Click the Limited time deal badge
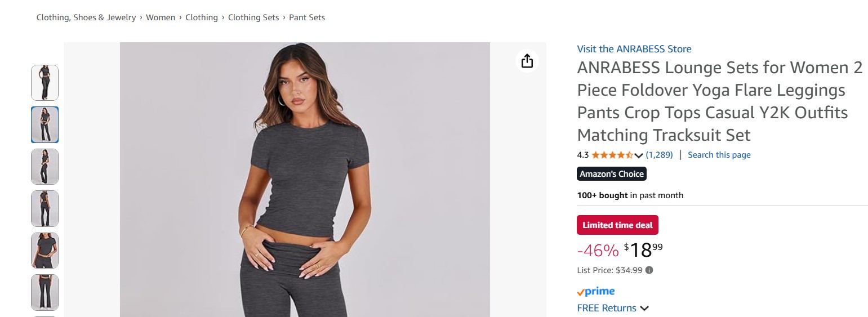The width and height of the screenshot is (868, 317). 617,225
